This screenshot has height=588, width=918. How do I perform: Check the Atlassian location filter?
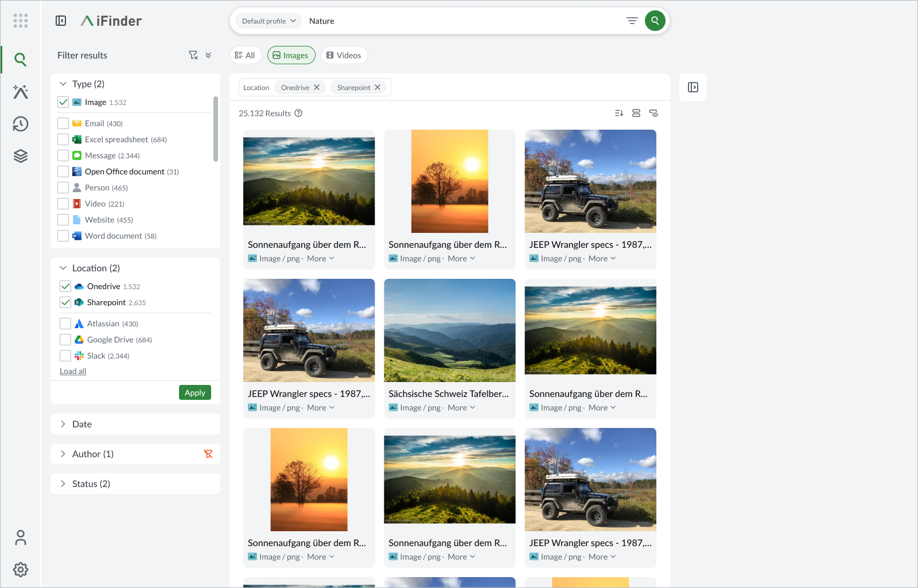[65, 324]
